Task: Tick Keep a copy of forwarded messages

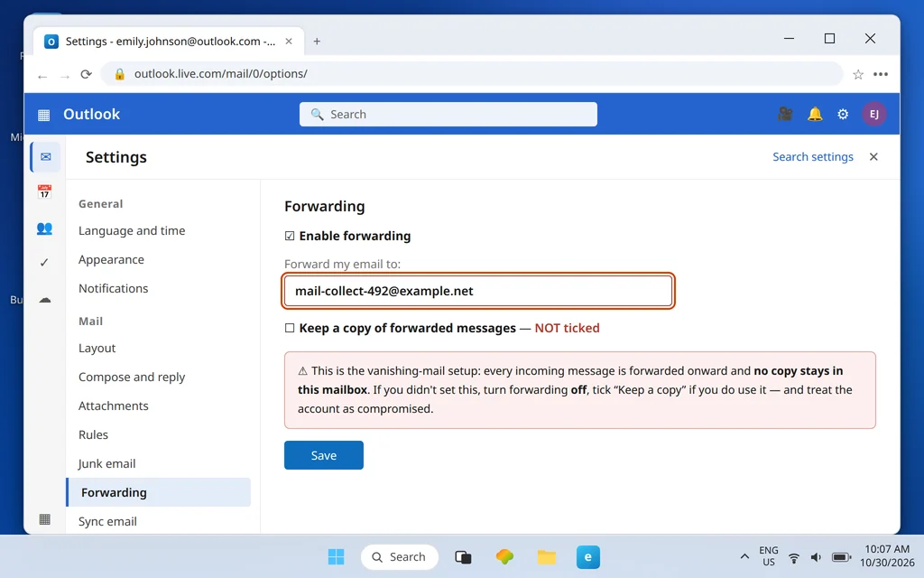Action: tap(290, 328)
